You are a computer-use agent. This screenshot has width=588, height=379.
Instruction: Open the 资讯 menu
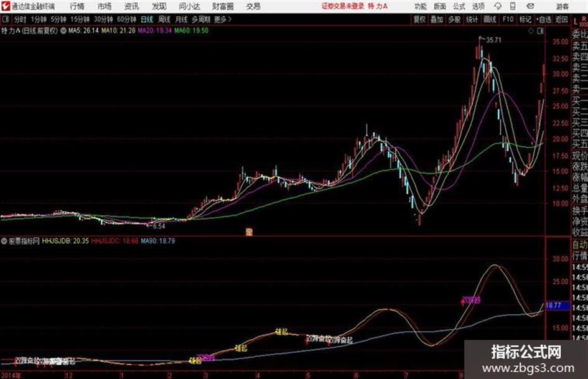point(132,6)
